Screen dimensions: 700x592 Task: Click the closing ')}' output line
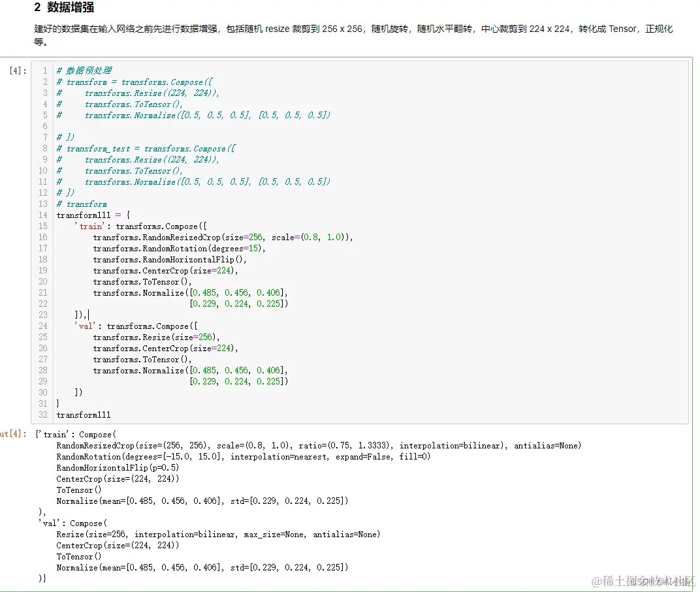42,578
